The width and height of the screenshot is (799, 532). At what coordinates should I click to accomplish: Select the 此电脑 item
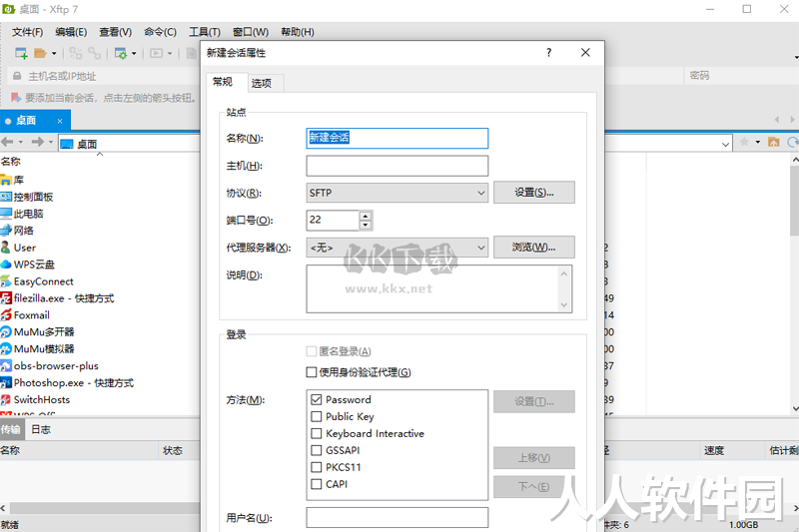(22, 214)
